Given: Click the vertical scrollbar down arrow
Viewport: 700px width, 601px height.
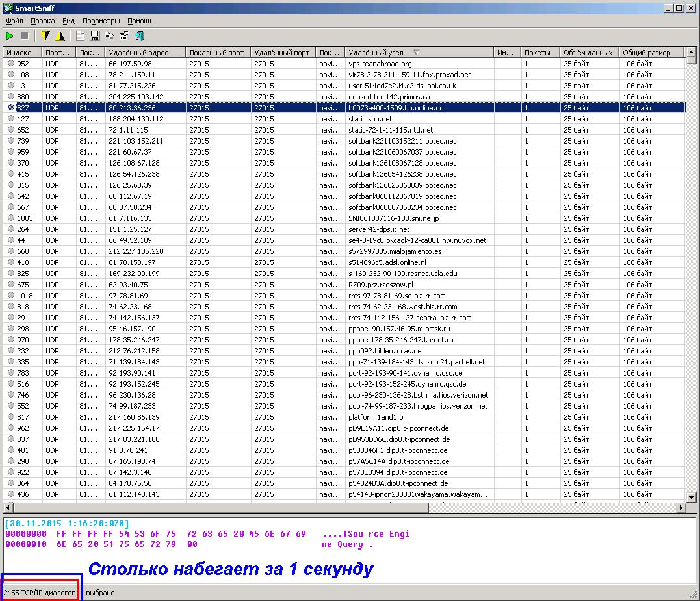Looking at the screenshot, I should tap(691, 497).
